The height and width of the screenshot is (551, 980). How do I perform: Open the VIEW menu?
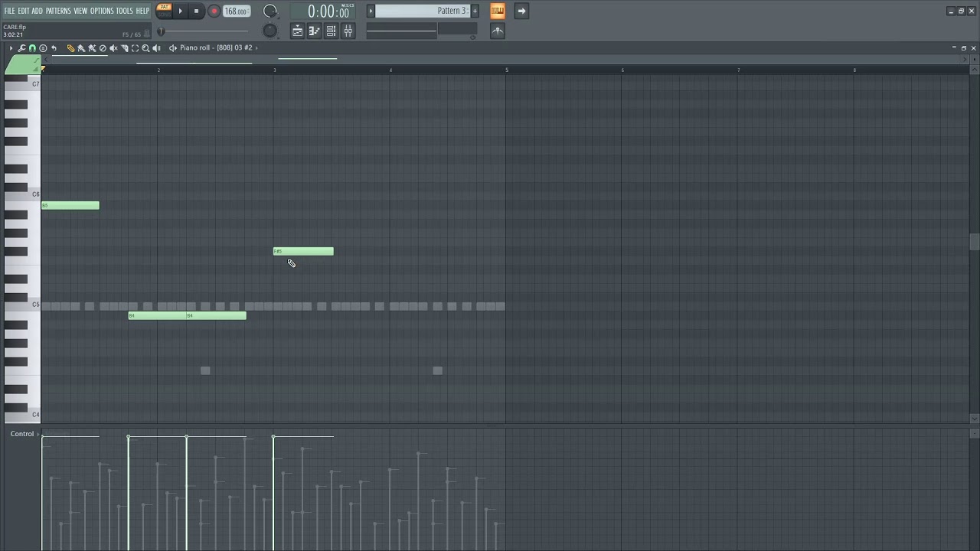coord(80,11)
